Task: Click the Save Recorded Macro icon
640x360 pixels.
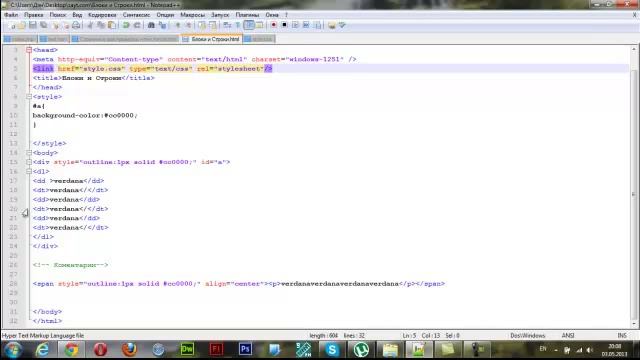Action: point(317,25)
